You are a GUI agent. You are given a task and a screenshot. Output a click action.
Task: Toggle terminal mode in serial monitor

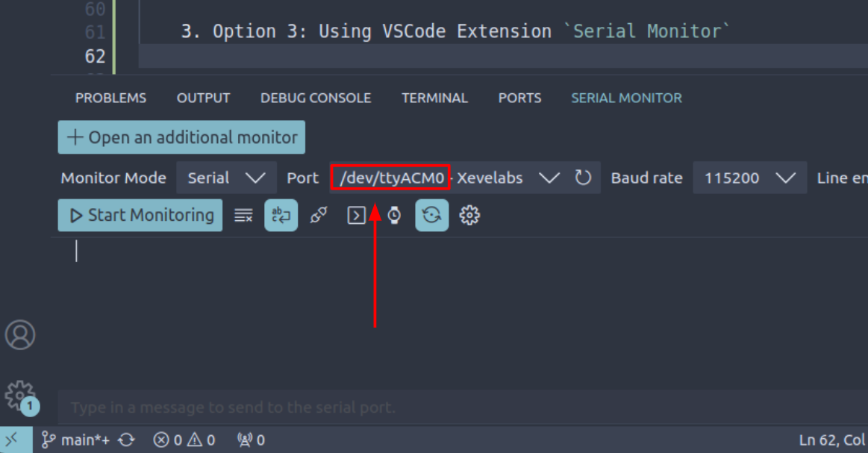click(357, 216)
